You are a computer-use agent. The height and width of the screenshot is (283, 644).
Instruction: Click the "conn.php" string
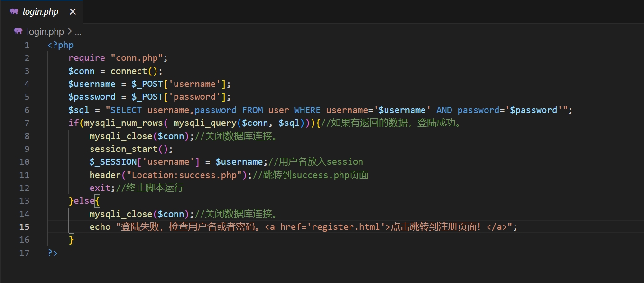click(137, 58)
